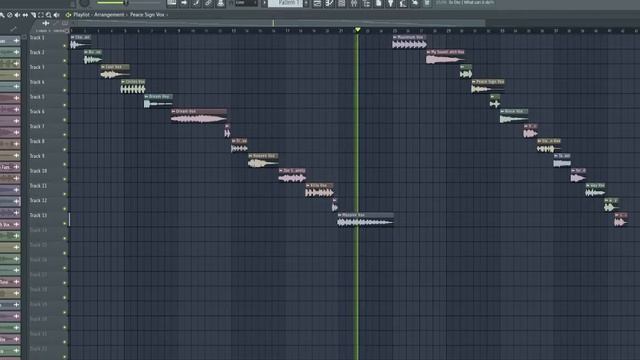The width and height of the screenshot is (640, 360).
Task: Select the Delete tool in playlist toolbar
Action: click(x=9, y=15)
